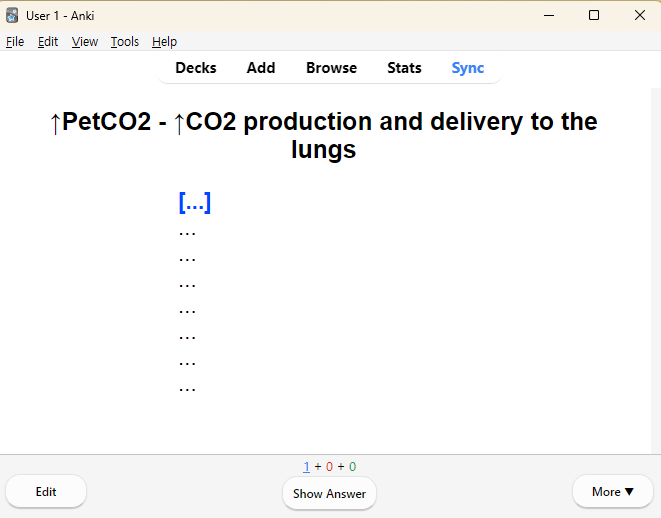Expand the More dropdown menu
661x518 pixels.
click(613, 492)
